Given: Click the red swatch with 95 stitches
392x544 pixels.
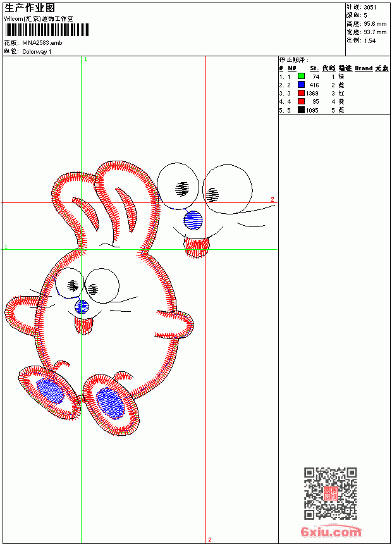Looking at the screenshot, I should click(301, 101).
